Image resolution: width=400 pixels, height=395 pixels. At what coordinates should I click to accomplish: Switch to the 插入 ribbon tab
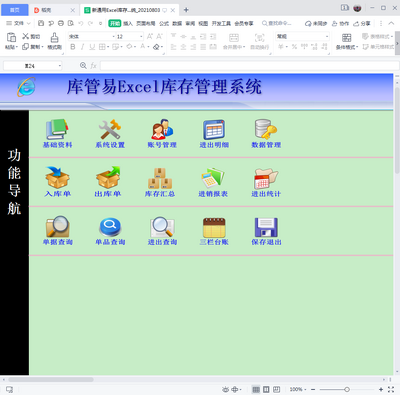[x=128, y=23]
